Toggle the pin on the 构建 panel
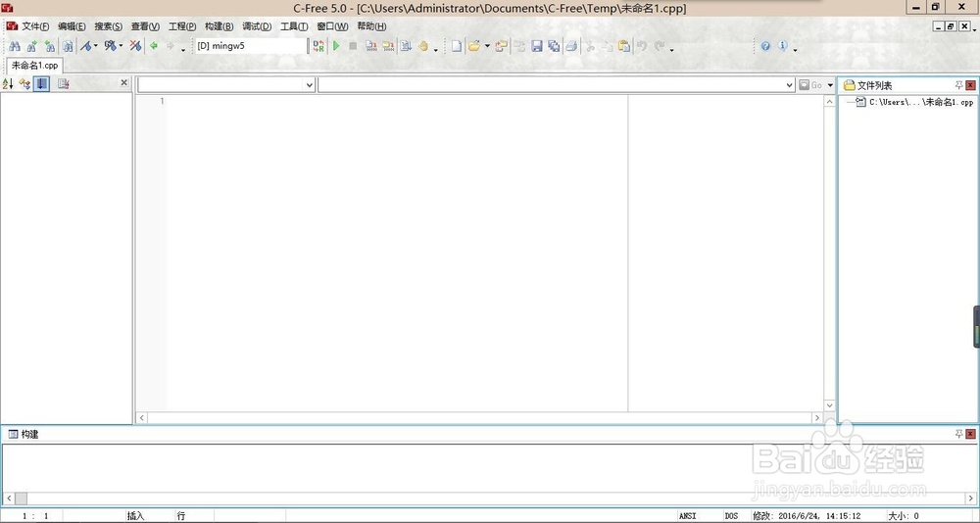 tap(958, 434)
